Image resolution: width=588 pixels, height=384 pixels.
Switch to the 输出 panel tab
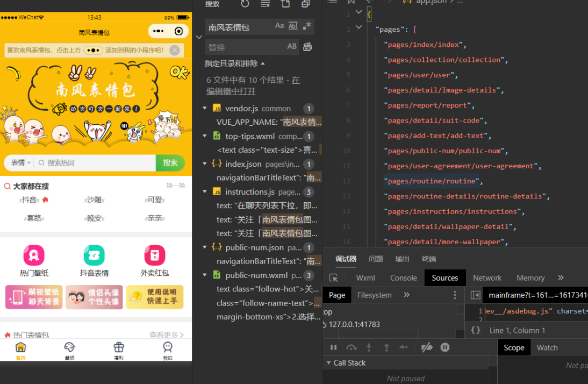click(403, 259)
